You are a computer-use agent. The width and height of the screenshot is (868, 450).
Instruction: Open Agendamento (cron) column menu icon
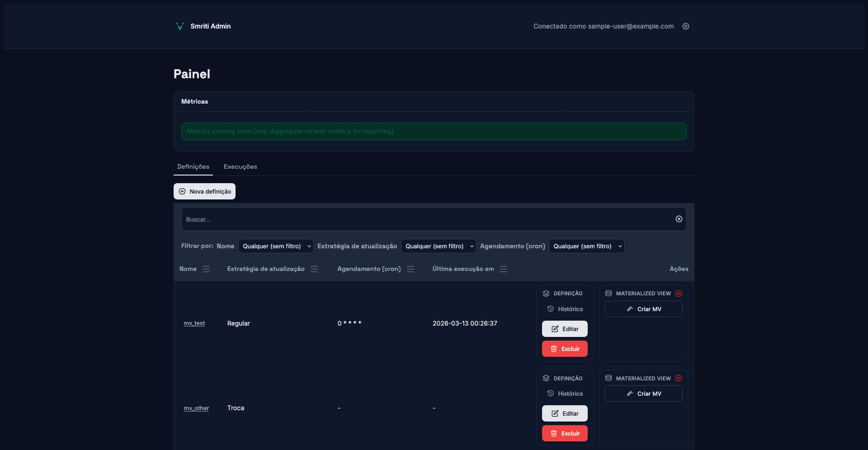pyautogui.click(x=410, y=269)
